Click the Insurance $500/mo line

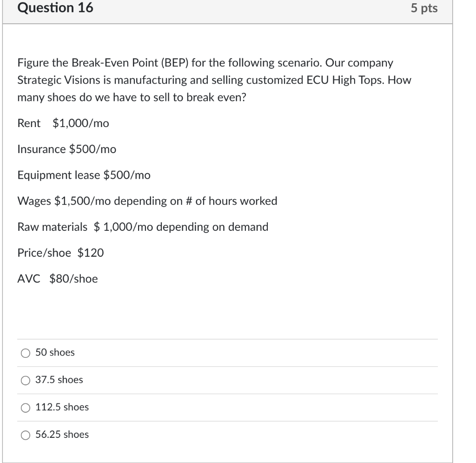tap(66, 149)
